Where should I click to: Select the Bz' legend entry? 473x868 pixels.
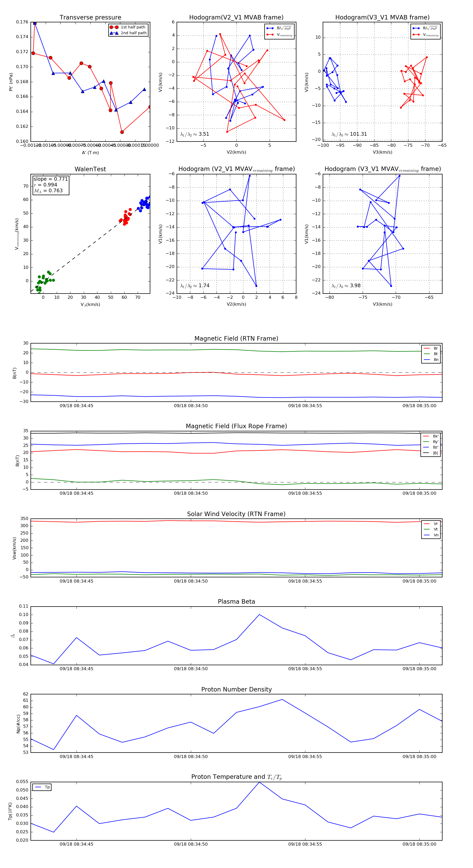[431, 447]
